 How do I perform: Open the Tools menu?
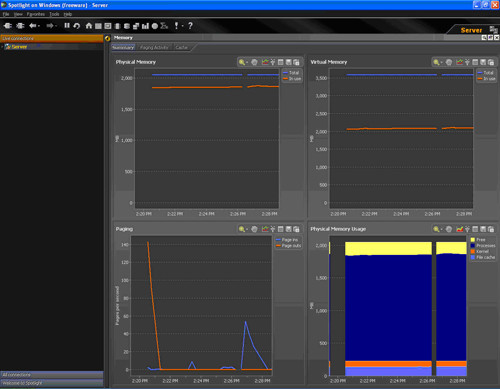[x=54, y=14]
